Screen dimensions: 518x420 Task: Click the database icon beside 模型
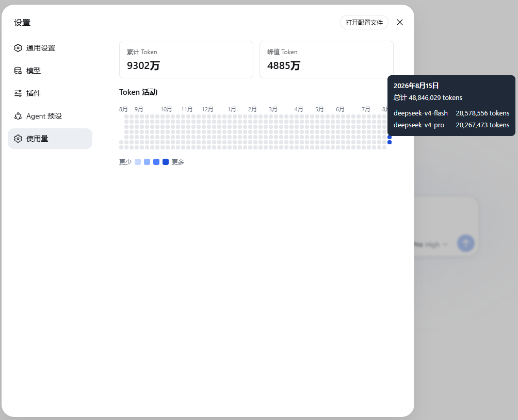click(18, 71)
